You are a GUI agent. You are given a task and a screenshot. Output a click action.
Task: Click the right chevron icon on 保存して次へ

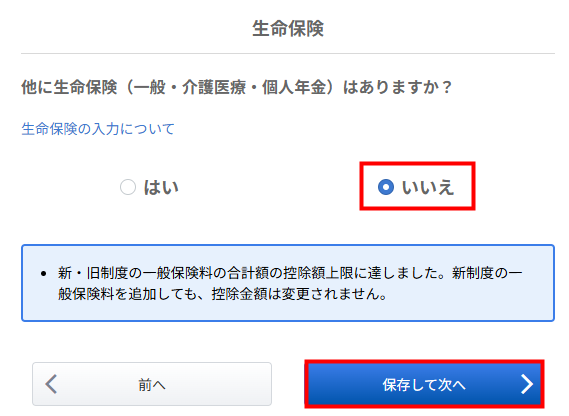click(x=527, y=384)
